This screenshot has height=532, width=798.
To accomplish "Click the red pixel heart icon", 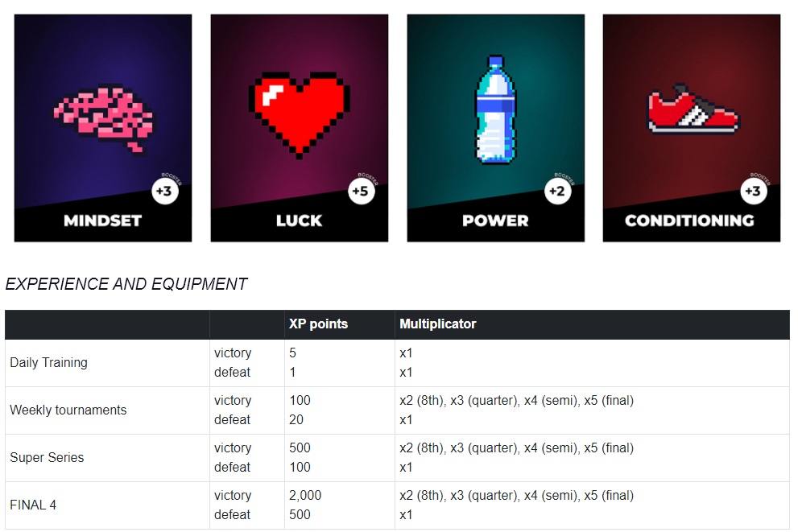I will 299,111.
